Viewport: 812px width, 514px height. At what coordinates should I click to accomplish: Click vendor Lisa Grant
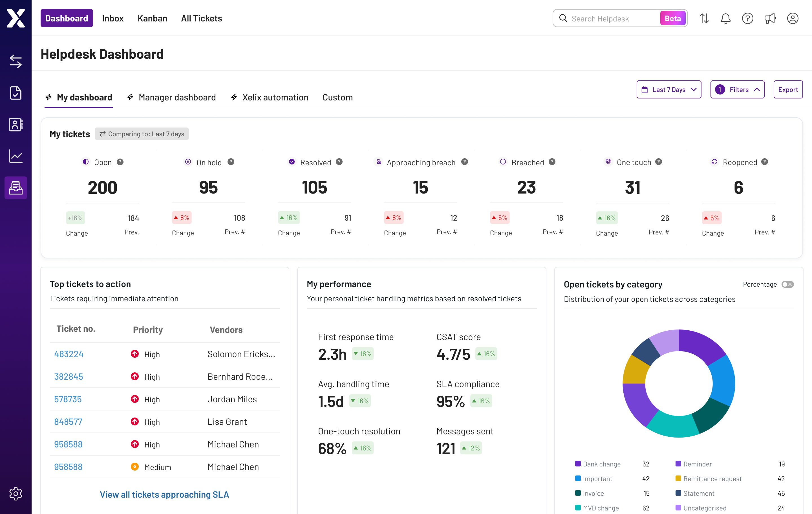click(x=227, y=422)
